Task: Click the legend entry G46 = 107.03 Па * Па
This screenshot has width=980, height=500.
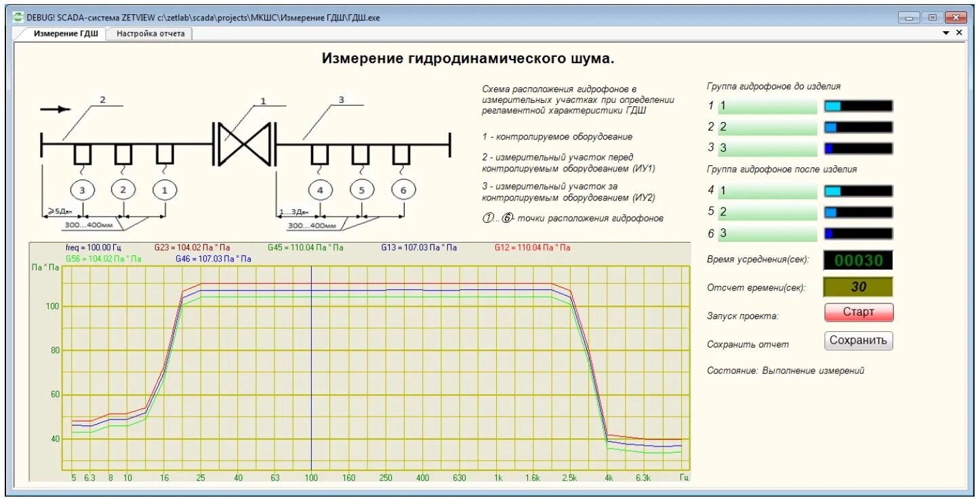Action: click(x=213, y=259)
